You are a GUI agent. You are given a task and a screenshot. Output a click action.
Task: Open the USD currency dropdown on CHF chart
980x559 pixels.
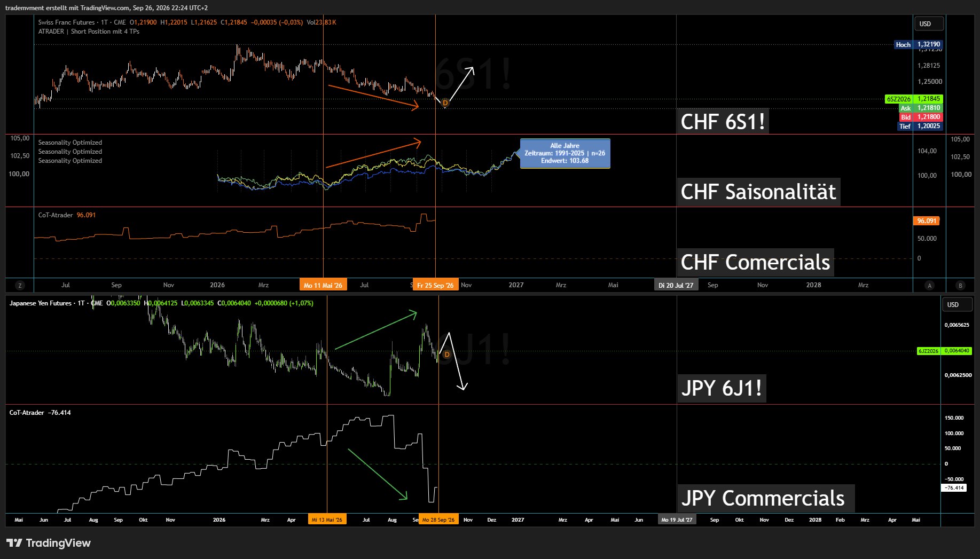coord(929,24)
